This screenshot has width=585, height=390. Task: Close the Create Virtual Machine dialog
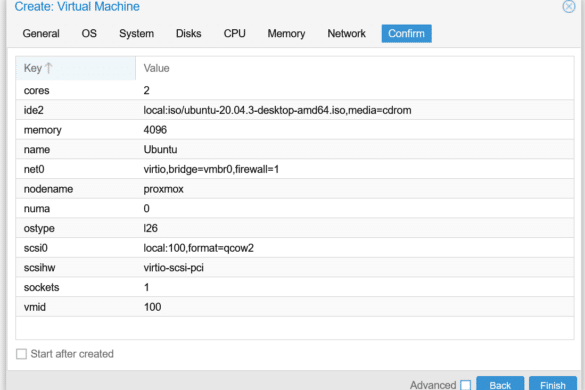click(569, 6)
